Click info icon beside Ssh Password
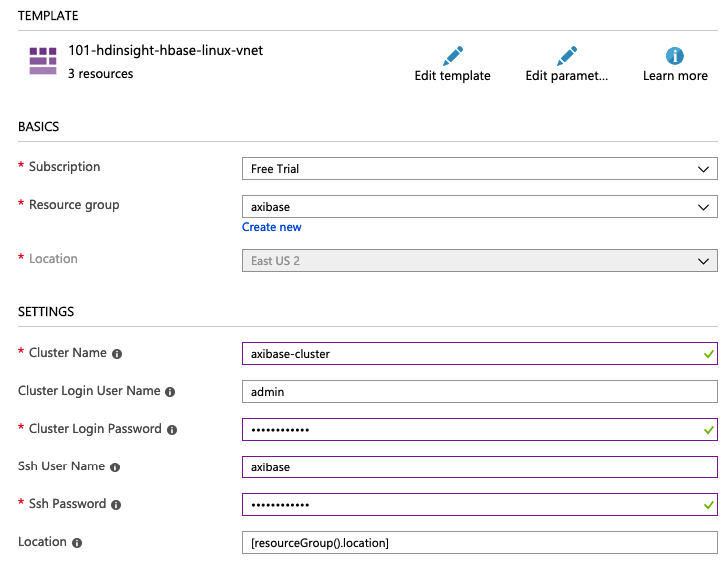 [x=116, y=505]
